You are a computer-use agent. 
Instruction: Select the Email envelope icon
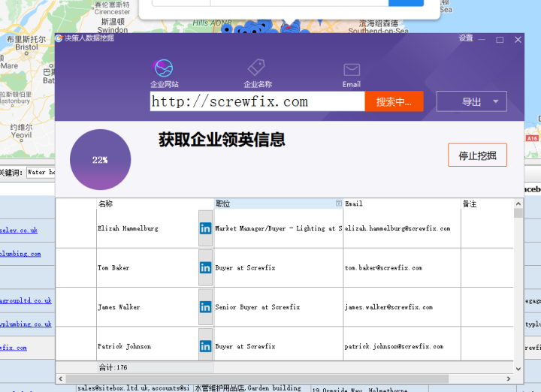(x=352, y=69)
